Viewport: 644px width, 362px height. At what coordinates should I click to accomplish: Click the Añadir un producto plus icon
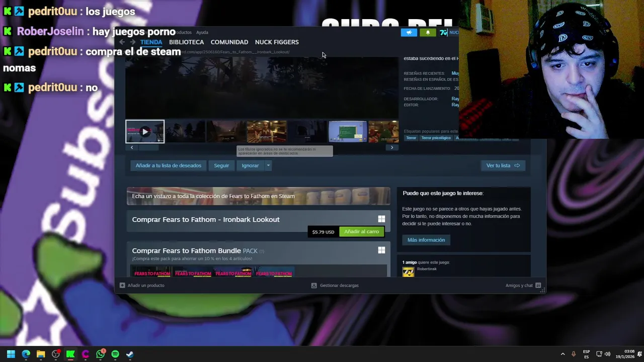click(x=122, y=285)
